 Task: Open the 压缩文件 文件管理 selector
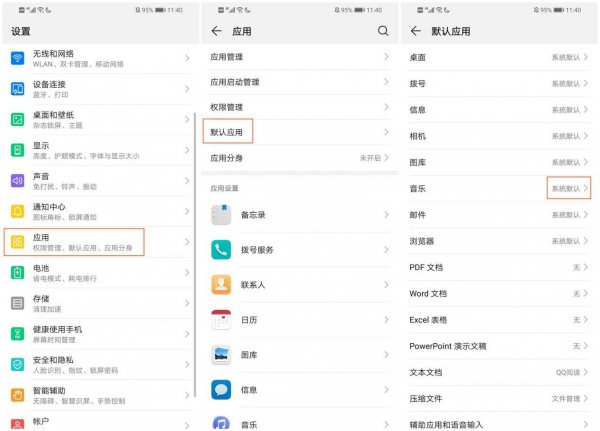click(569, 399)
